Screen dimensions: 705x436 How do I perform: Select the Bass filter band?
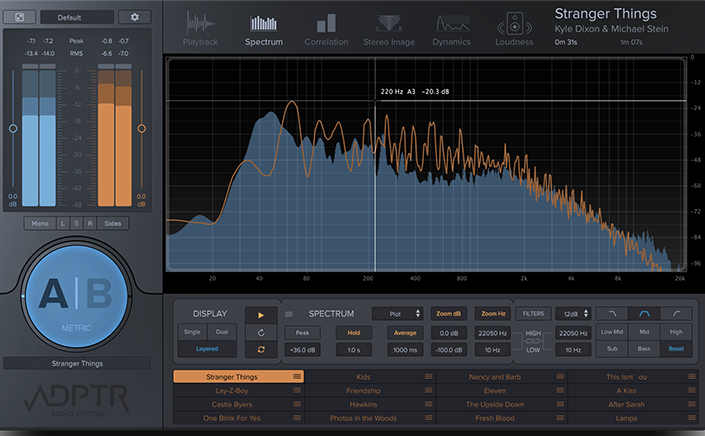tap(644, 349)
